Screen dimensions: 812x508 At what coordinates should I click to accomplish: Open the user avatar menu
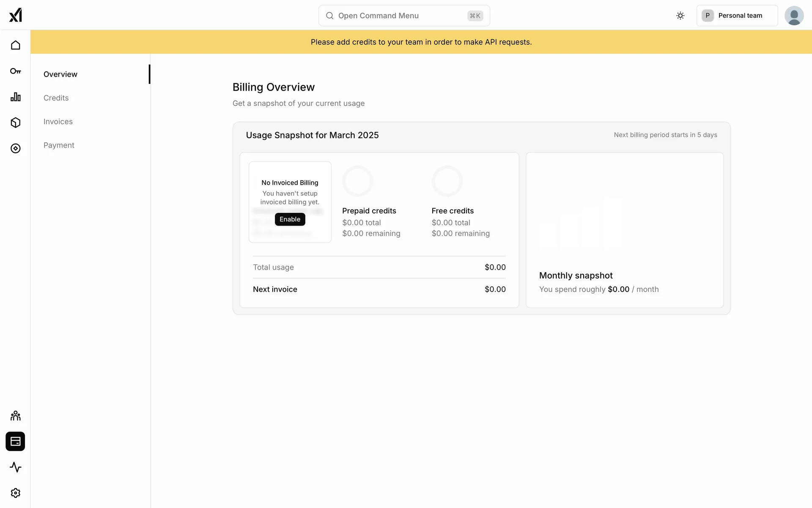coord(794,16)
